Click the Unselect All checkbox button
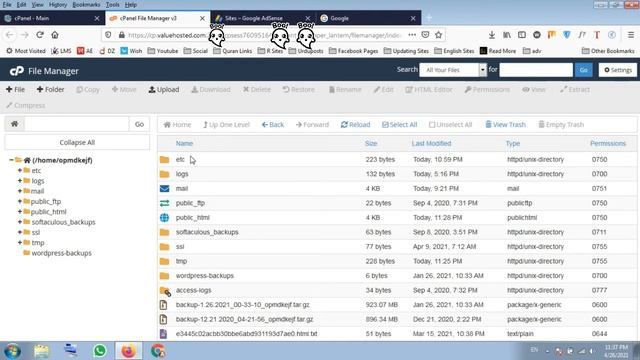 [450, 124]
